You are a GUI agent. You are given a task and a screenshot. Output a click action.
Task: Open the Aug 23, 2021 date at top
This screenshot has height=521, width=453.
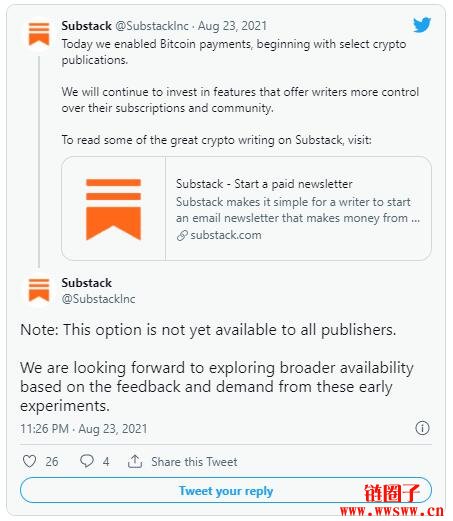(x=232, y=26)
